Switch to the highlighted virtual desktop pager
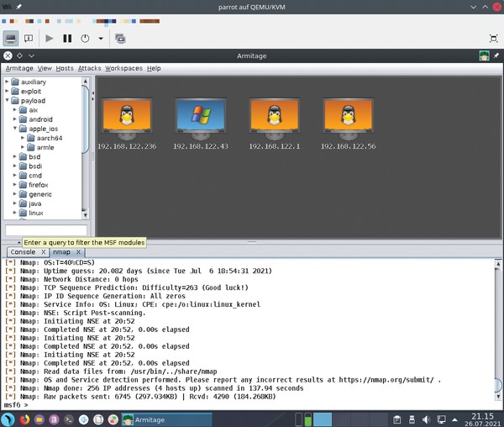Viewport: 504px width, 427px height. point(323,419)
